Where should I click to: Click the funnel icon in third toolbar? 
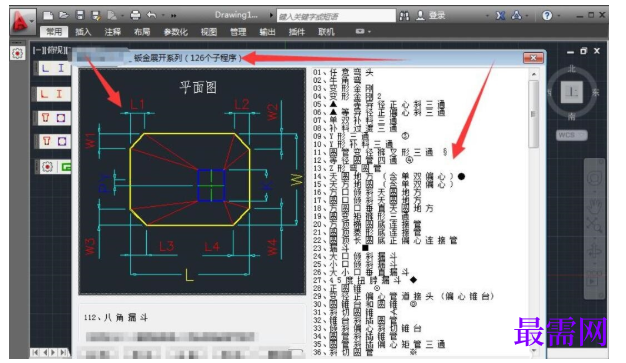pyautogui.click(x=46, y=118)
